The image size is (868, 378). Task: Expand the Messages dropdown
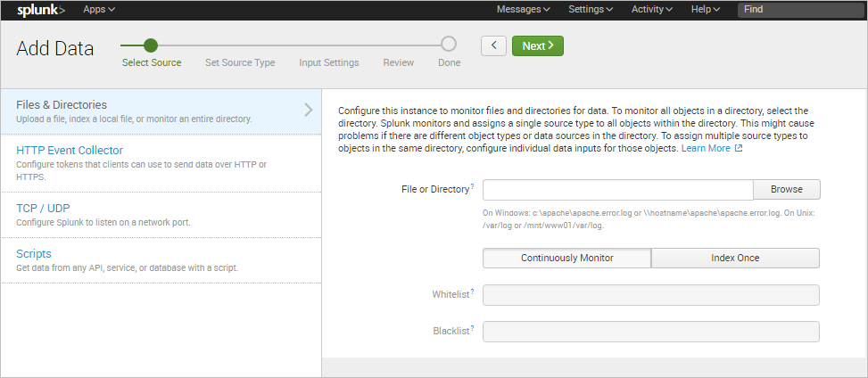(523, 9)
